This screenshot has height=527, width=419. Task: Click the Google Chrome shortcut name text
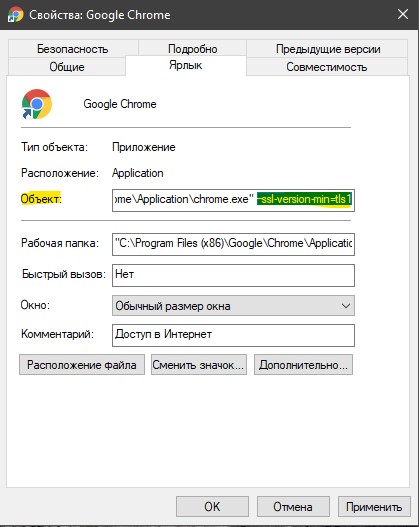pos(120,104)
